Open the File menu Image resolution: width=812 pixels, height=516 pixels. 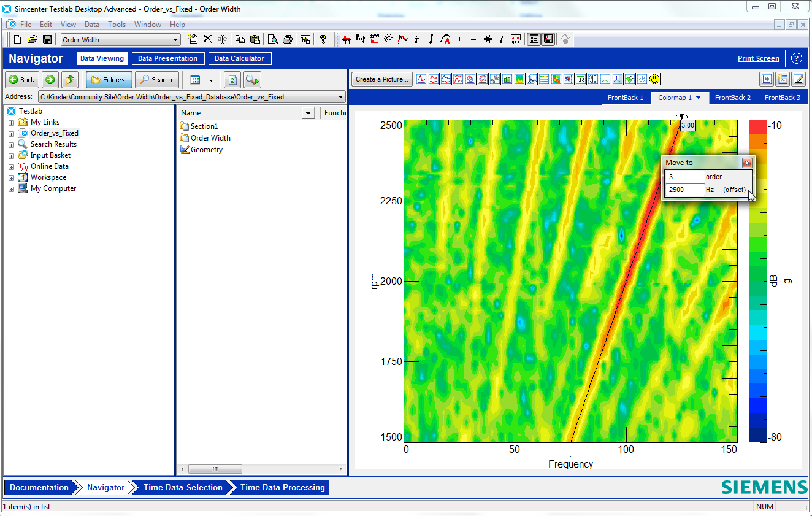pos(26,25)
